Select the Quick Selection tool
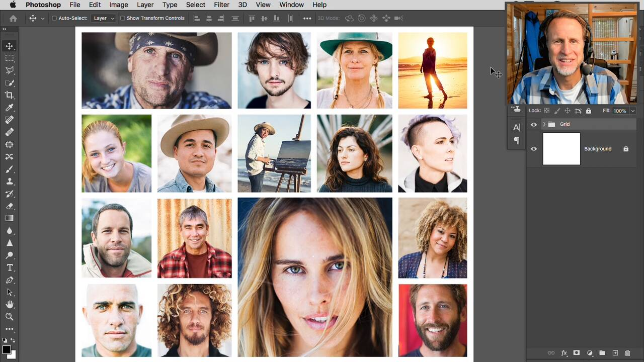Image resolution: width=644 pixels, height=362 pixels. [x=10, y=83]
